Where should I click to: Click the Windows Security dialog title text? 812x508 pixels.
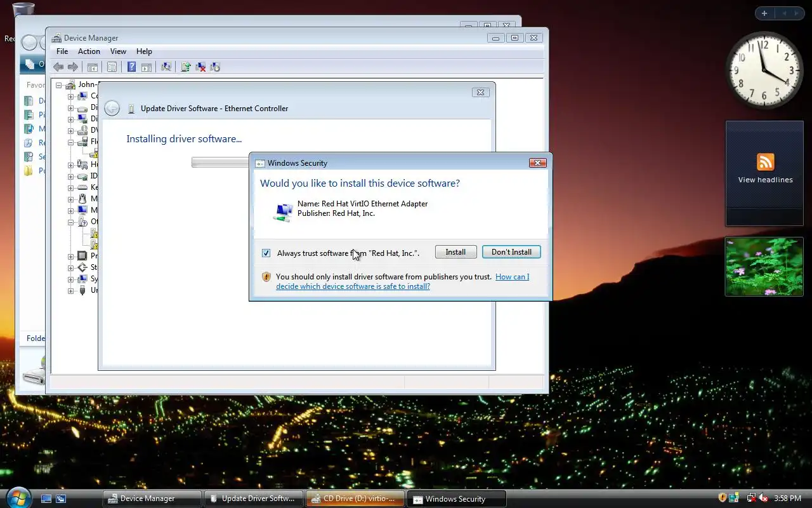pyautogui.click(x=298, y=163)
